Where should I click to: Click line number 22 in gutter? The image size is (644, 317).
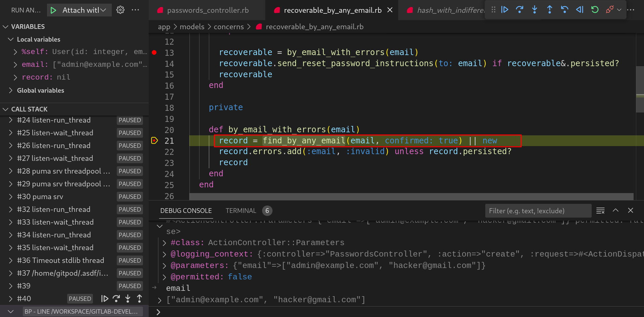point(169,152)
